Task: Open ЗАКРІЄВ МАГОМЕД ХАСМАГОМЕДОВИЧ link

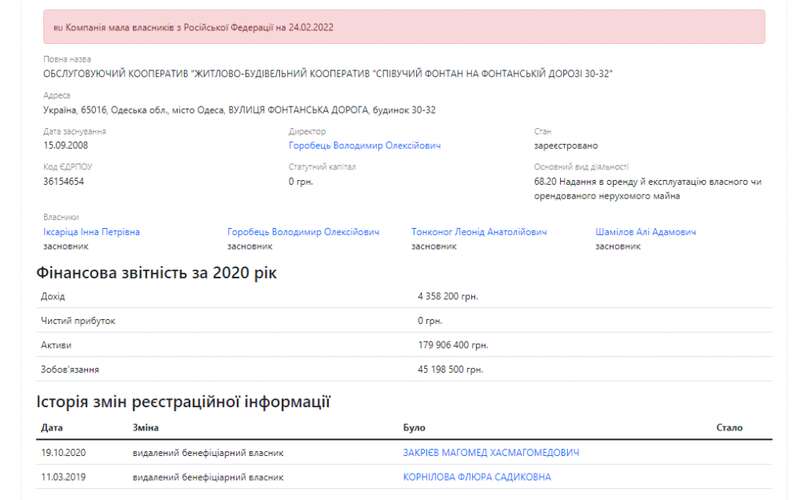Action: pos(490,453)
